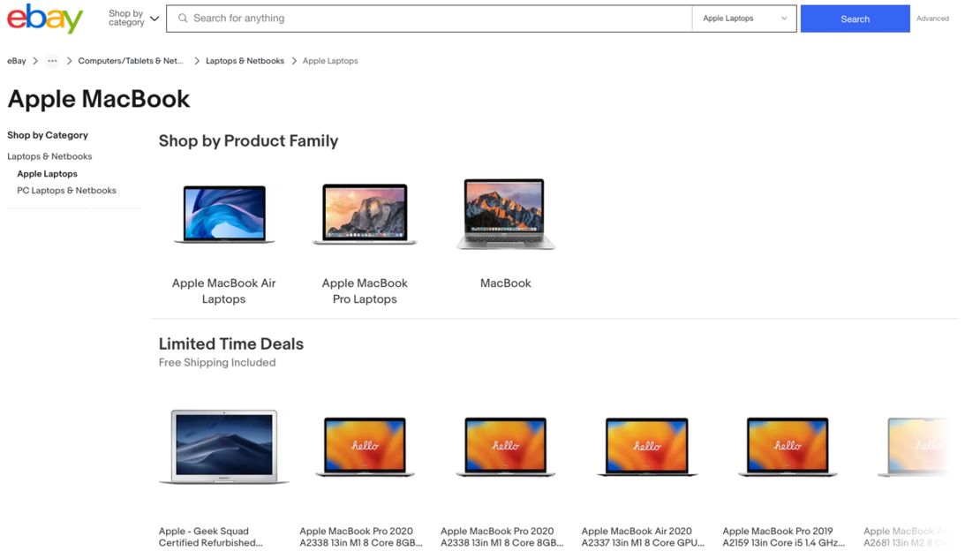This screenshot has height=551, width=980.
Task: Open Computers/Tablets & Net... breadcrumb
Action: point(131,61)
